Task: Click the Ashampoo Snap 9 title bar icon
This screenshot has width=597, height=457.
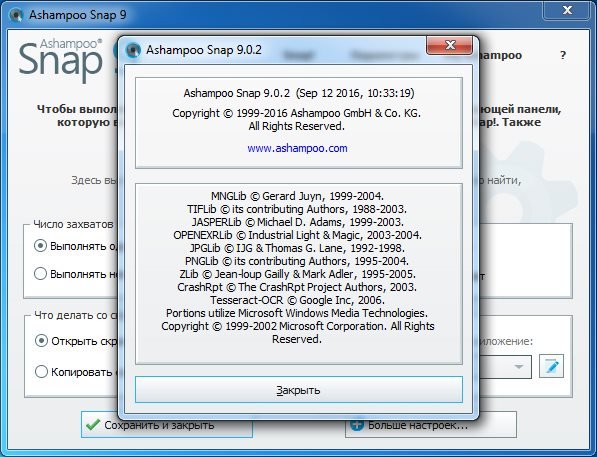Action: 16,15
